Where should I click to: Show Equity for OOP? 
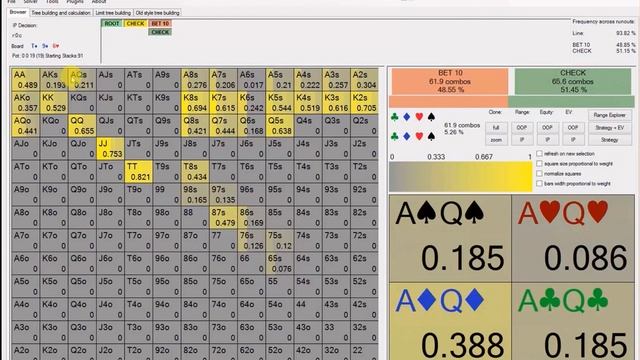coord(547,128)
